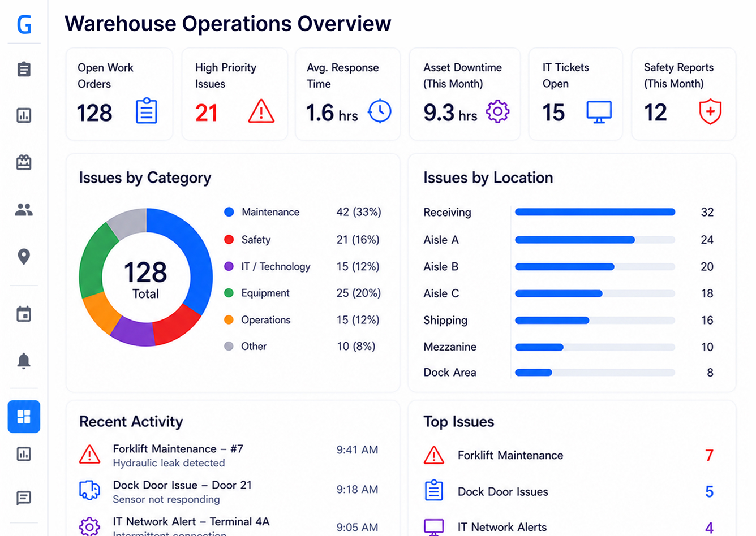The image size is (756, 536).
Task: Click the warning triangle in High Priority Issues card
Action: 261,111
